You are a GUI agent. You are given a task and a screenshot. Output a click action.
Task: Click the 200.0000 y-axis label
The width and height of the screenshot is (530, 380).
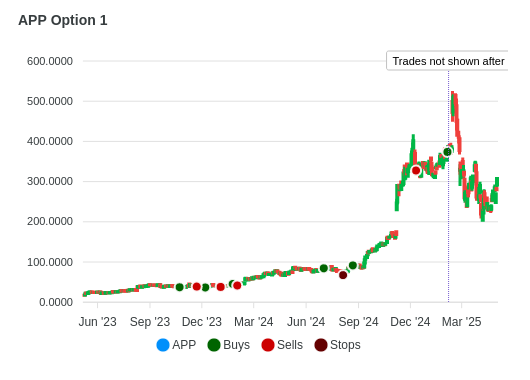(50, 221)
